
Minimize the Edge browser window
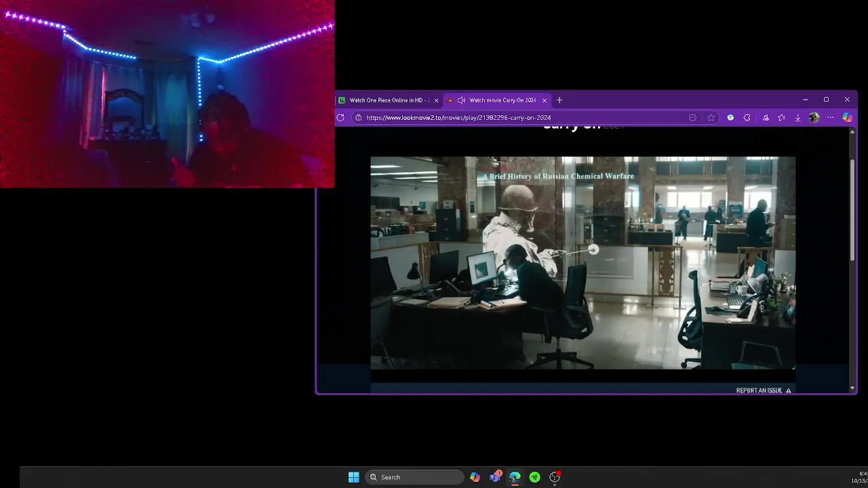point(805,100)
